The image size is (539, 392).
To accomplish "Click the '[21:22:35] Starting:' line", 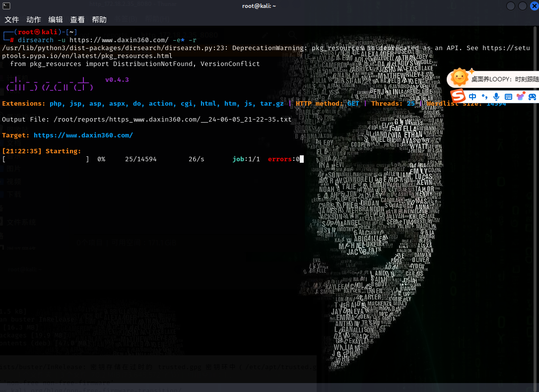I will coord(42,151).
